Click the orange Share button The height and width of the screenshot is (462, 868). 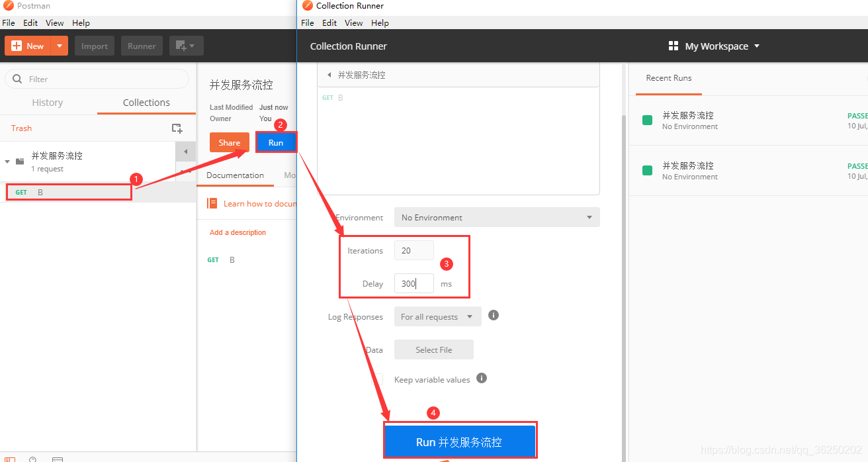230,142
